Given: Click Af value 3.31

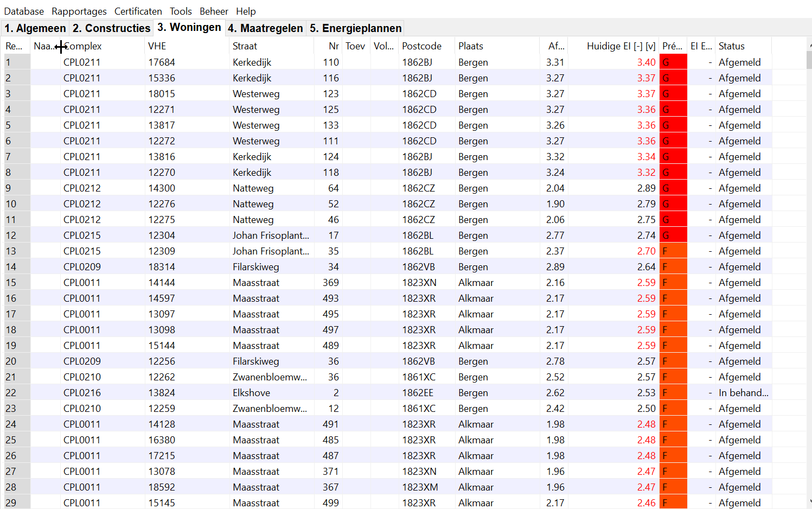Looking at the screenshot, I should (x=555, y=62).
